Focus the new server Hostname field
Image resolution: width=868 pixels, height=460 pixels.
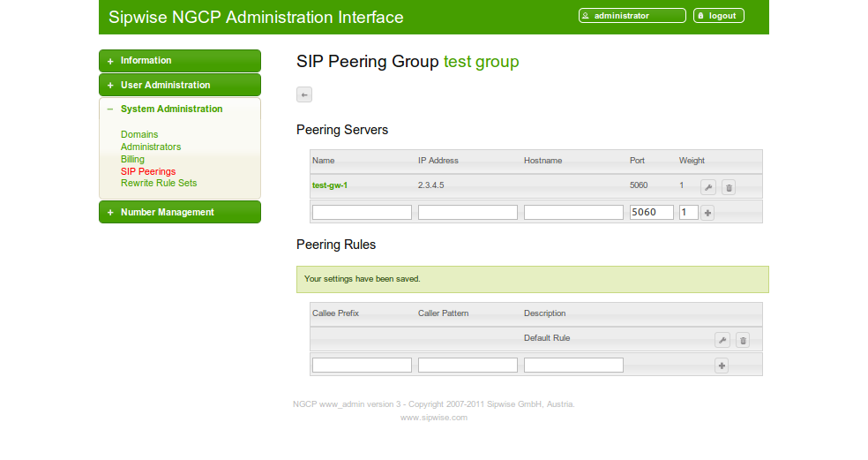click(x=573, y=212)
